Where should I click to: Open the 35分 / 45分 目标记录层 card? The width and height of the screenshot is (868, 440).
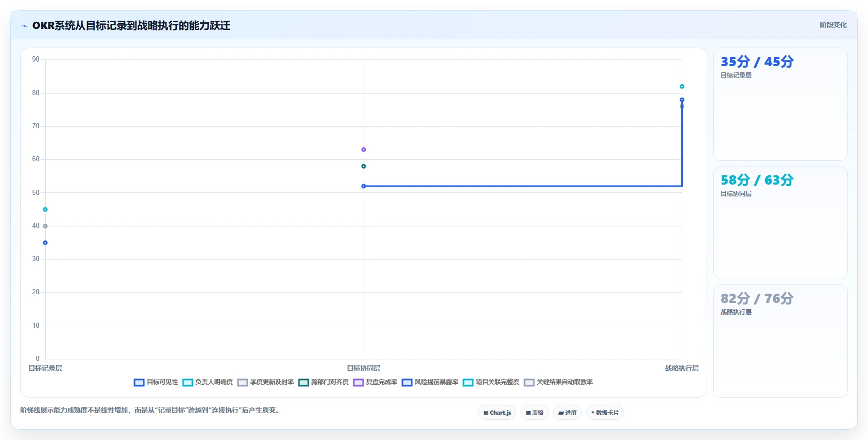[x=780, y=104]
